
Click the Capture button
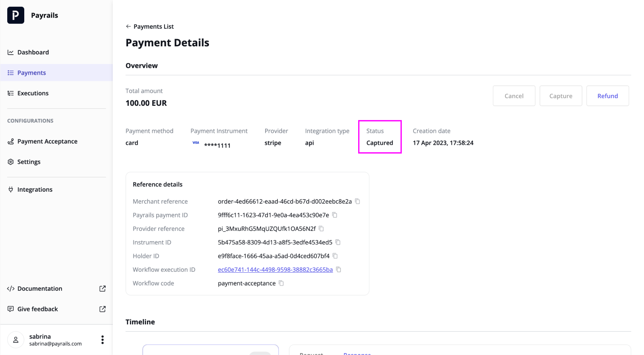point(561,96)
